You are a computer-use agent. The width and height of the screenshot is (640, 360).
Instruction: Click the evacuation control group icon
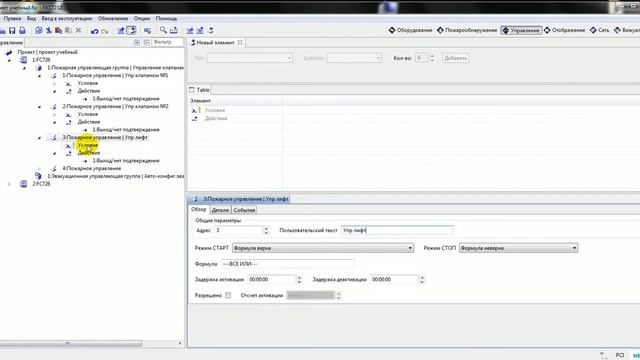click(38, 176)
